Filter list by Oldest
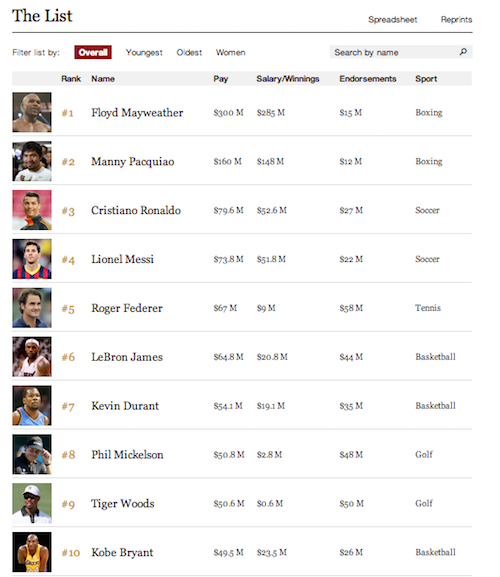The image size is (500, 577). click(x=189, y=52)
